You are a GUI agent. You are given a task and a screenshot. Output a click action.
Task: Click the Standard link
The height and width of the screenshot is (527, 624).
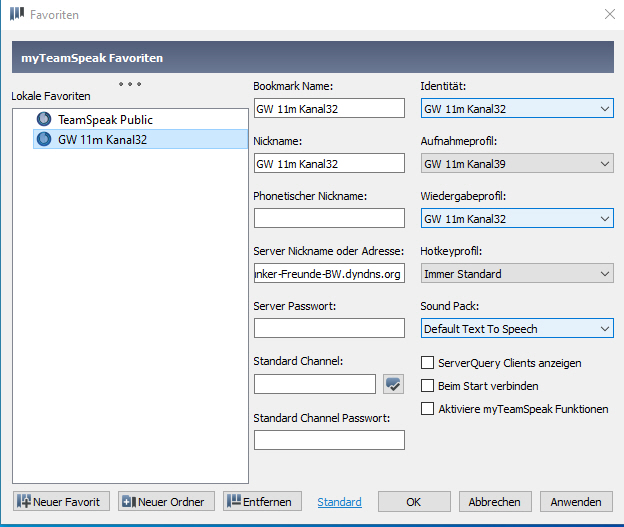(x=339, y=502)
